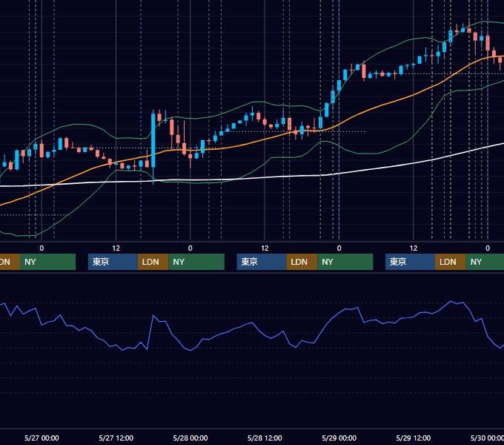
Task: Select the LDN block after 5/28 東京 session
Action: click(302, 262)
